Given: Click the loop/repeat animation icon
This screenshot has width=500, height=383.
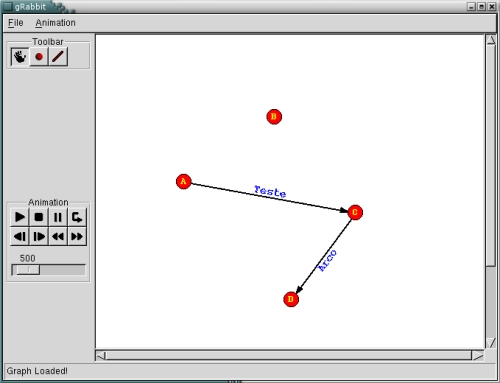Looking at the screenshot, I should pos(77,217).
